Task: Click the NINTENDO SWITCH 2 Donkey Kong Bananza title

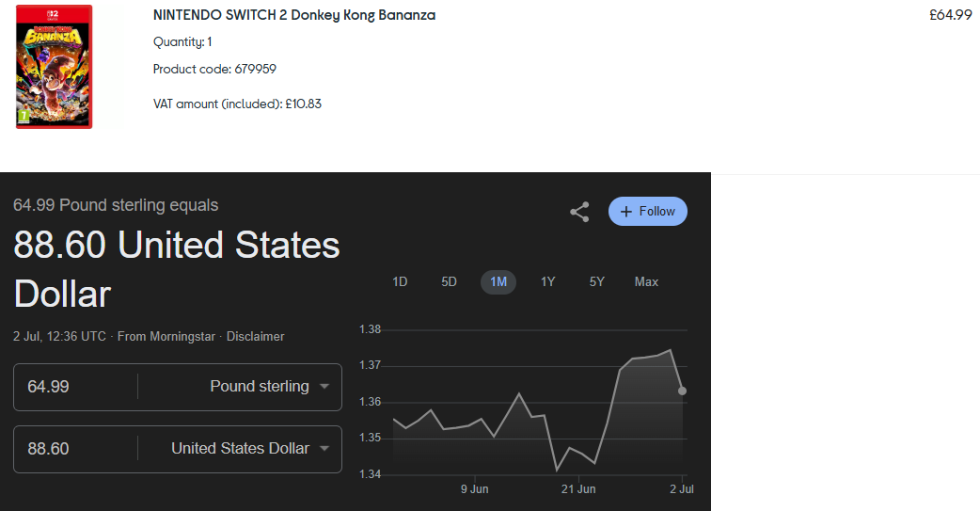Action: [x=294, y=15]
